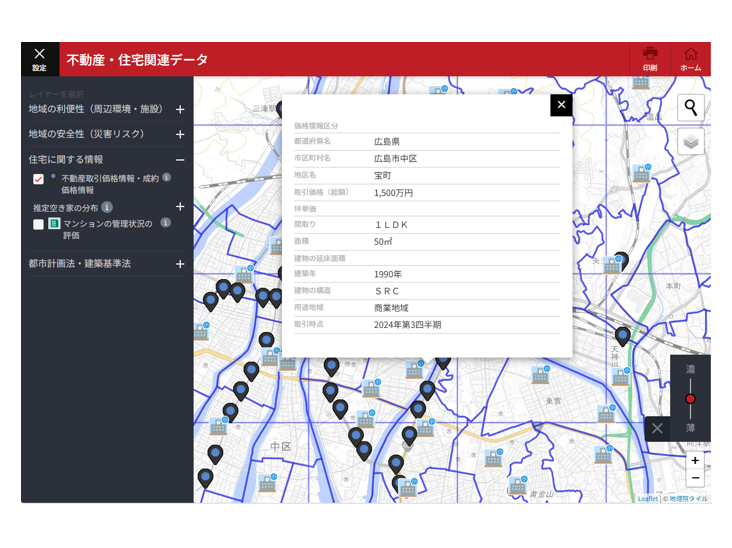The image size is (732, 548).
Task: Show info for 推定空き家の分布
Action: 107,207
